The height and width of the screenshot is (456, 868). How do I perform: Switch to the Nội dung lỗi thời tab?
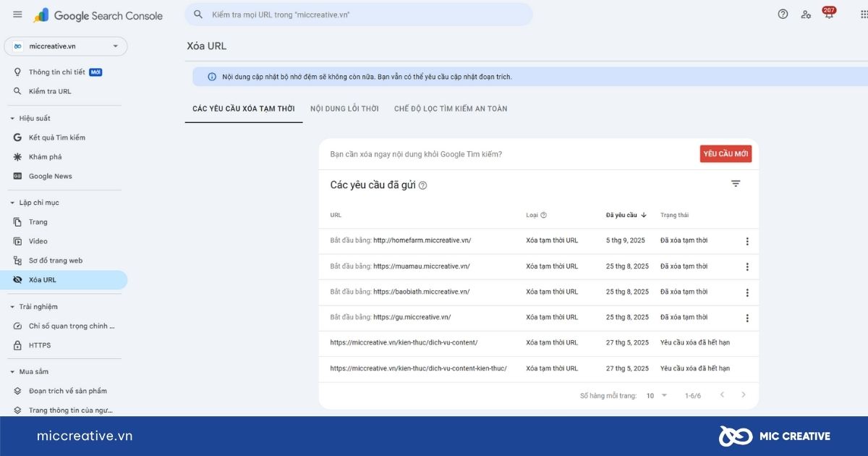[x=344, y=109]
